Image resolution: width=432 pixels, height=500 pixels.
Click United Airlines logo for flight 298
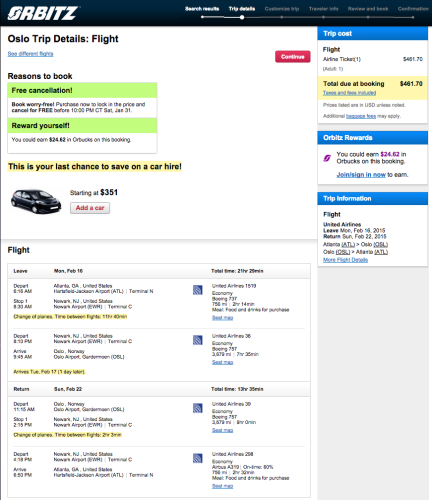point(198,458)
